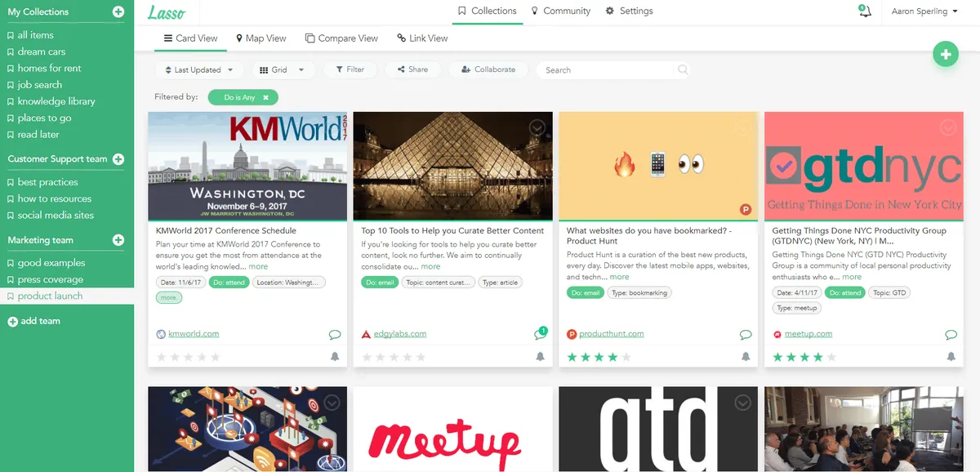Toggle reminder bell on Product Hunt card

point(746,357)
